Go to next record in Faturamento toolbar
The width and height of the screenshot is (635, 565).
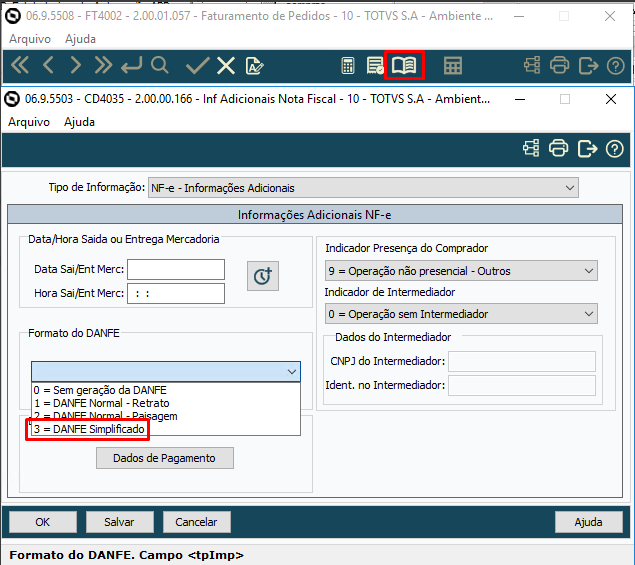[x=75, y=65]
